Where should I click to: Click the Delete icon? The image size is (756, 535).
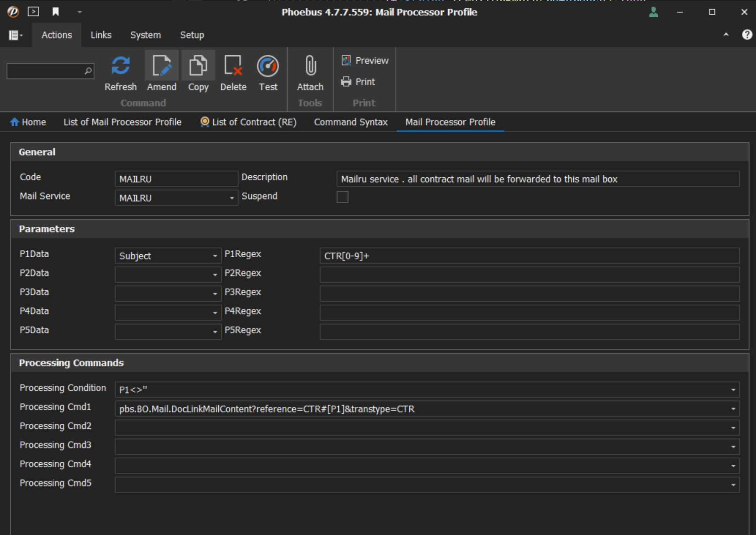233,65
